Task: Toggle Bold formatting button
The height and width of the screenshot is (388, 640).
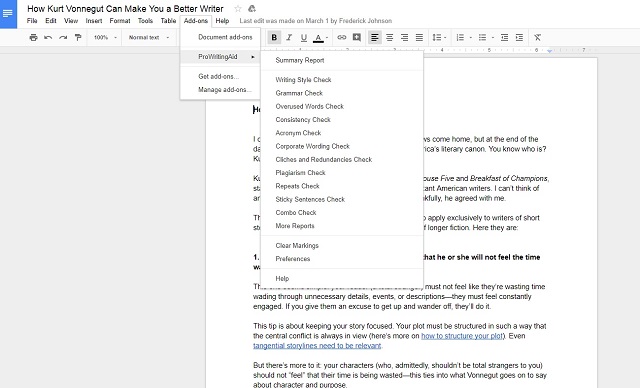Action: (274, 38)
